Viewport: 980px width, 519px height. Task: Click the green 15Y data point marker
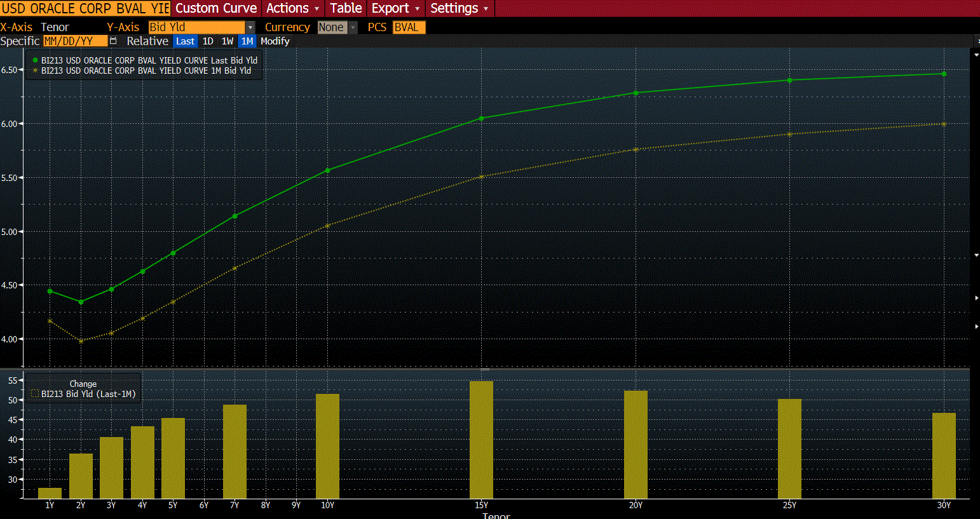481,118
